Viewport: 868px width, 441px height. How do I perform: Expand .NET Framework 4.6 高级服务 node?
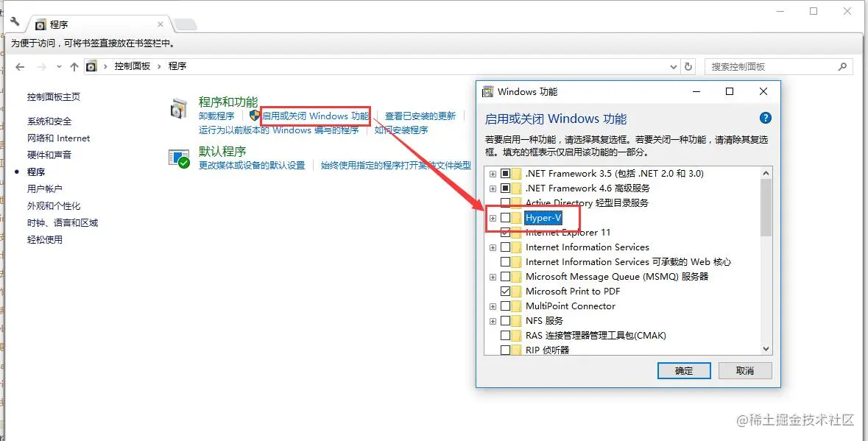click(493, 188)
